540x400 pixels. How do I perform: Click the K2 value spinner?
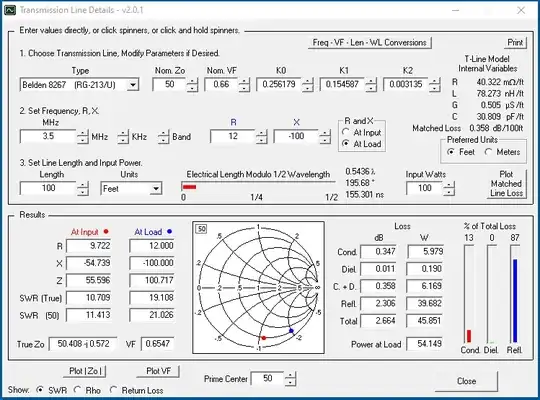point(435,84)
